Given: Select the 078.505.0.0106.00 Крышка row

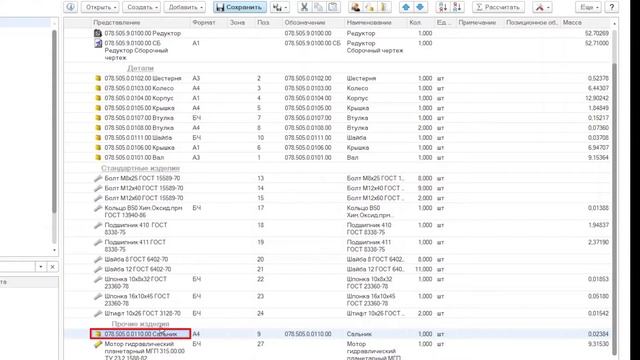Looking at the screenshot, I should point(338,147).
